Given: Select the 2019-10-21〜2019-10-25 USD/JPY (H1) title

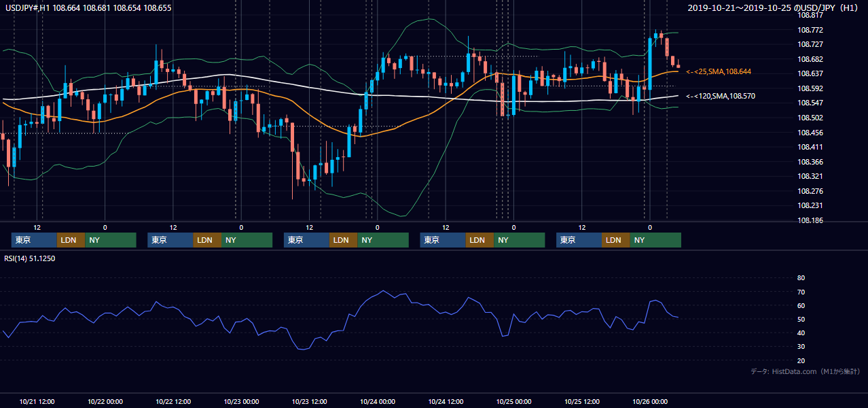Looking at the screenshot, I should (x=772, y=8).
